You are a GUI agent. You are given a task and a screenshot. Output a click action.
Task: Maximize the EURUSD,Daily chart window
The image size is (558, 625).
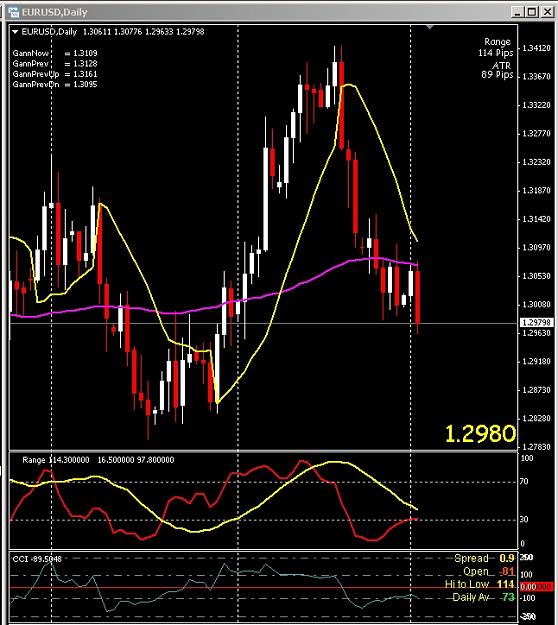point(532,12)
